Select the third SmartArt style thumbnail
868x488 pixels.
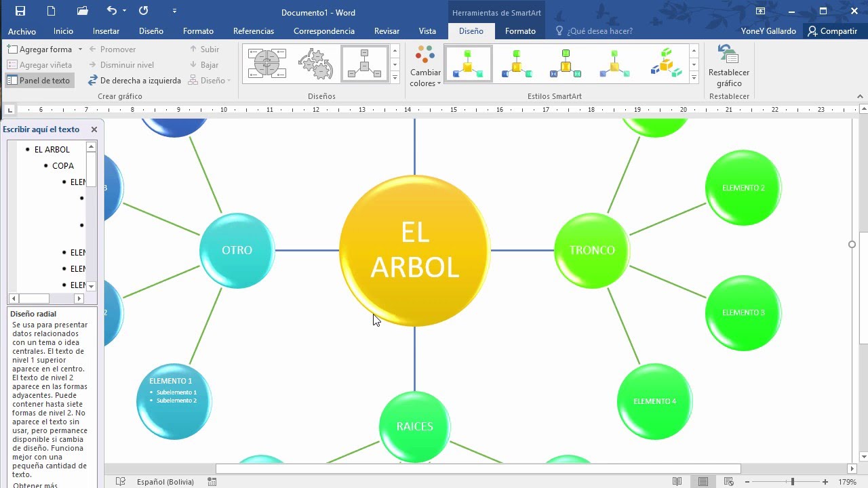[x=566, y=64]
